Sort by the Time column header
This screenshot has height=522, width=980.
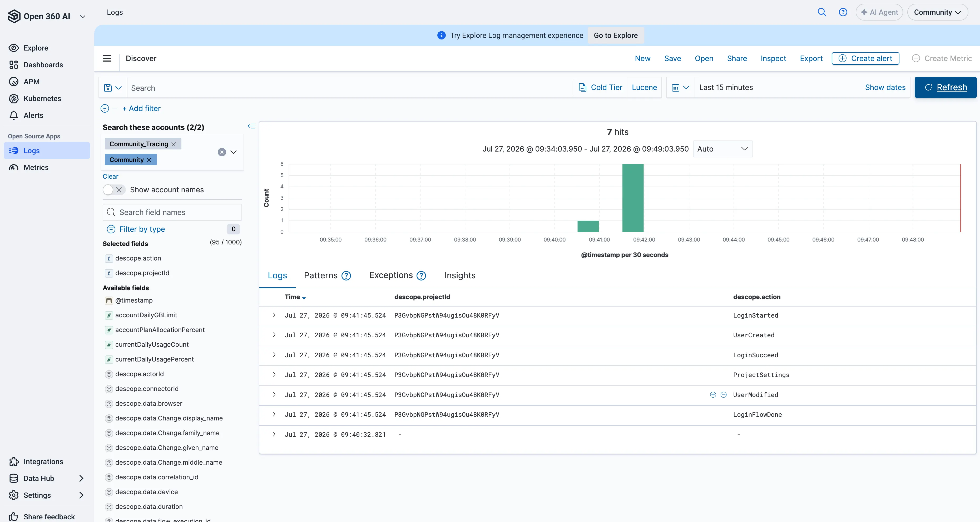(295, 297)
